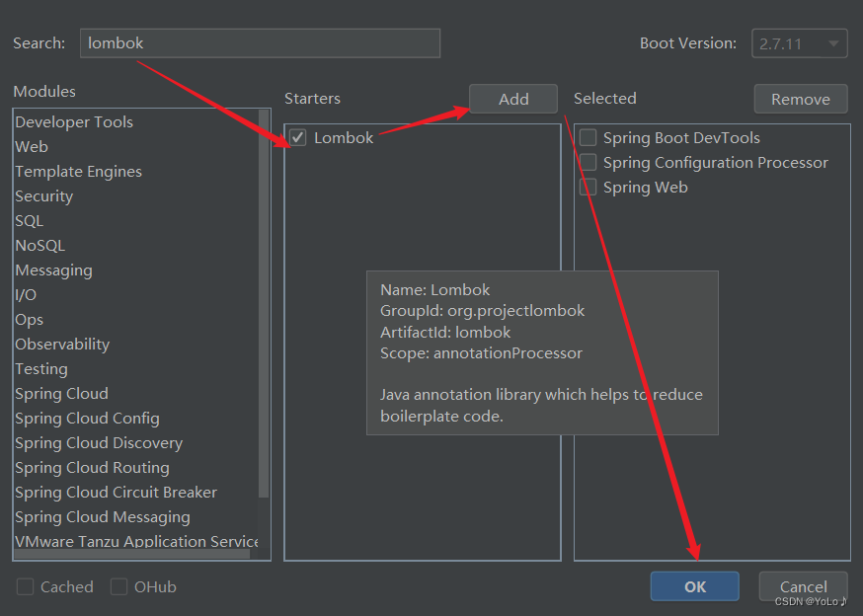The width and height of the screenshot is (863, 616).
Task: Tick the Spring Web checkbox
Action: click(588, 188)
